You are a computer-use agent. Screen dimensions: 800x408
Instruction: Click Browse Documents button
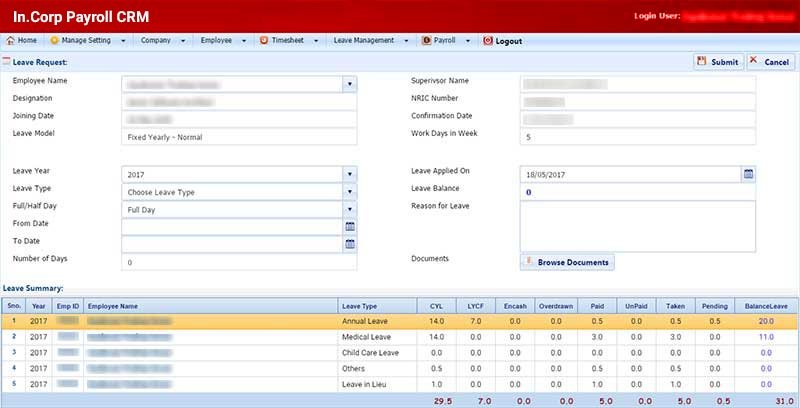tap(567, 262)
